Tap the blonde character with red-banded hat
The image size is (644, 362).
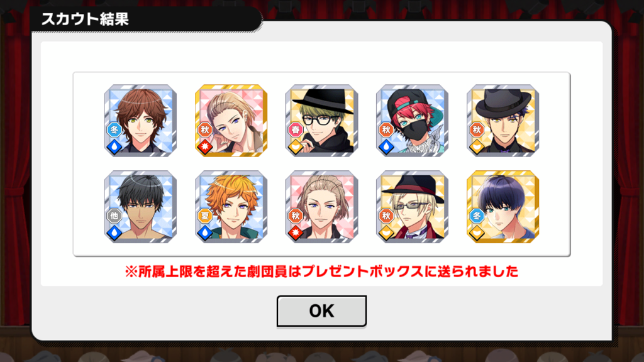click(x=413, y=207)
